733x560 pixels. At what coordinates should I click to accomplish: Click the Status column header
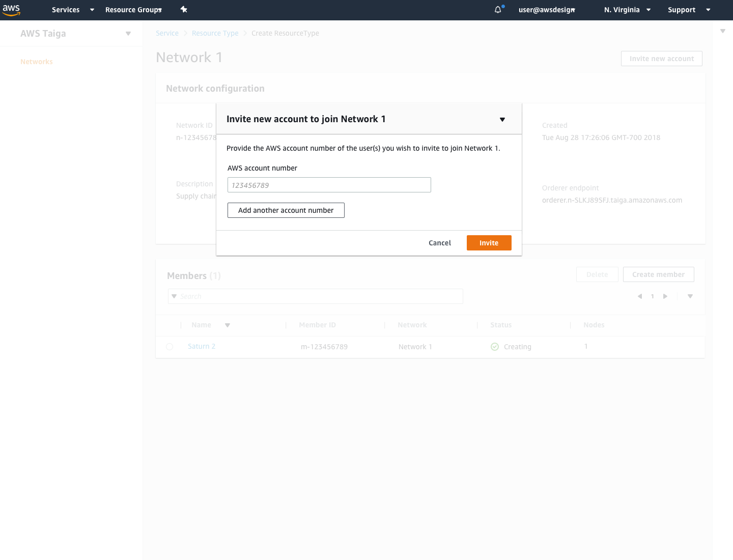501,325
